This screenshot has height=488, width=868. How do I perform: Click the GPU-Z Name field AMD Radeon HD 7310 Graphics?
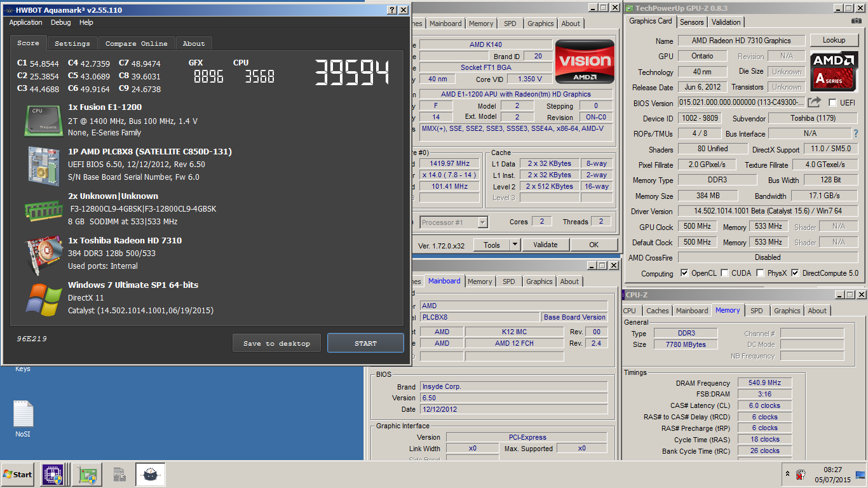tap(742, 41)
